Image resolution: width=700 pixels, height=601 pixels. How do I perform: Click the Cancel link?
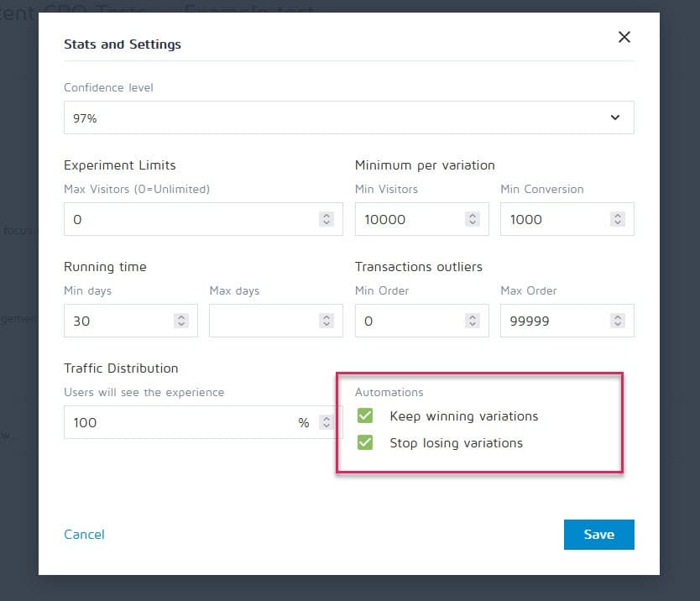(x=85, y=535)
